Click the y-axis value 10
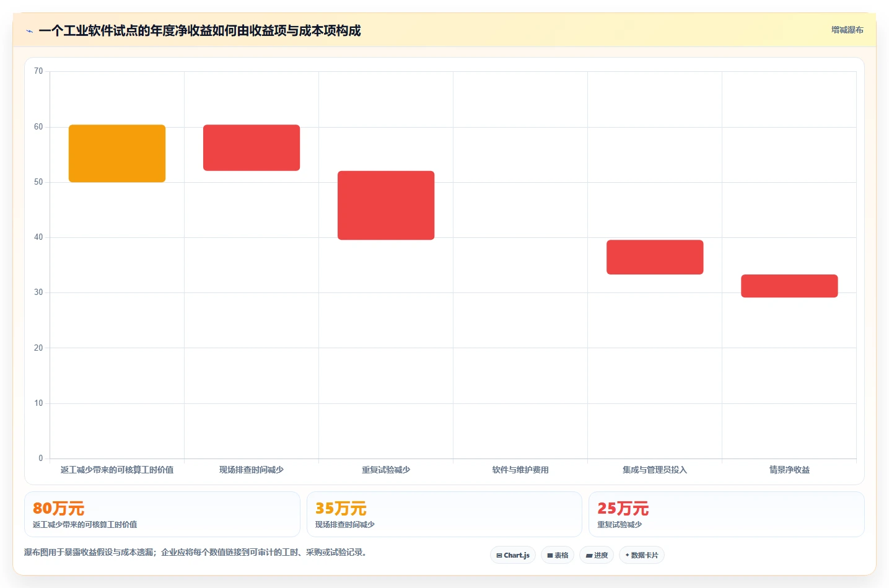The height and width of the screenshot is (588, 889). tap(38, 403)
